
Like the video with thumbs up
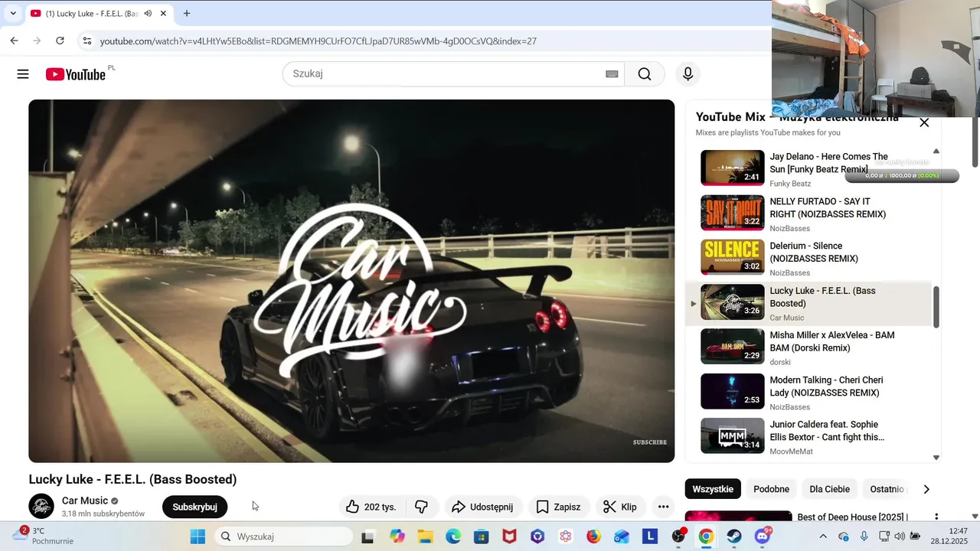coord(371,507)
